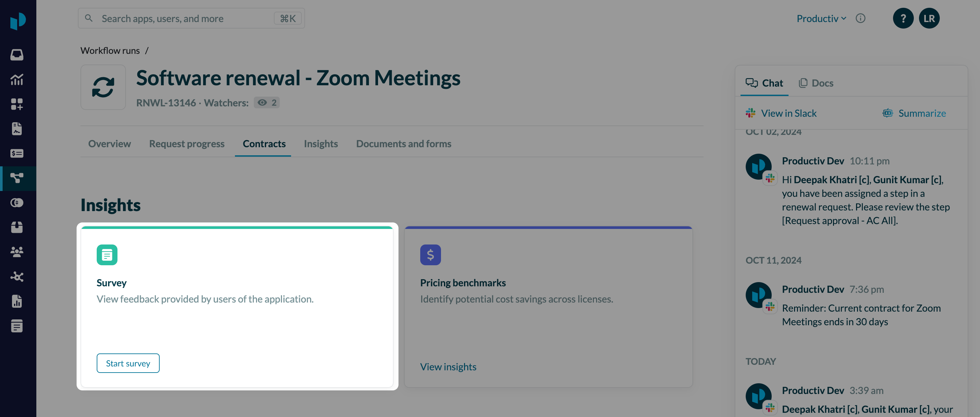Image resolution: width=980 pixels, height=417 pixels.
Task: Click the users group sidebar icon
Action: point(17,252)
